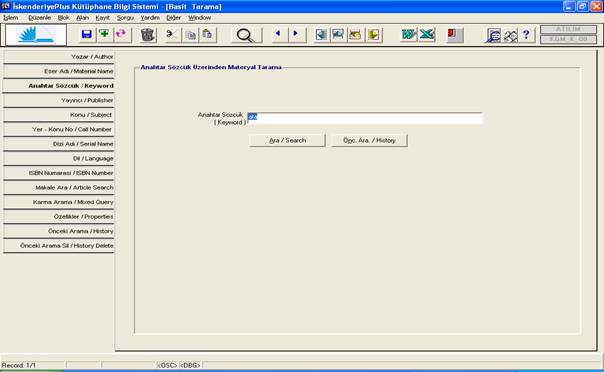Viewport: 604px width, 372px height.
Task: Click the clipboard paste icon
Action: coord(208,35)
